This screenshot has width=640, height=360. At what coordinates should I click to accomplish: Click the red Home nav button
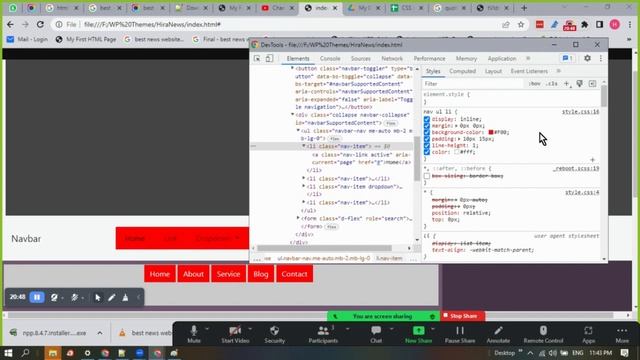pyautogui.click(x=160, y=274)
